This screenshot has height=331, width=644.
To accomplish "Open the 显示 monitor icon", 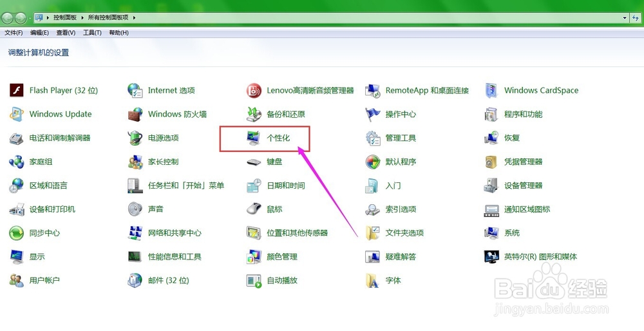I will tap(17, 257).
